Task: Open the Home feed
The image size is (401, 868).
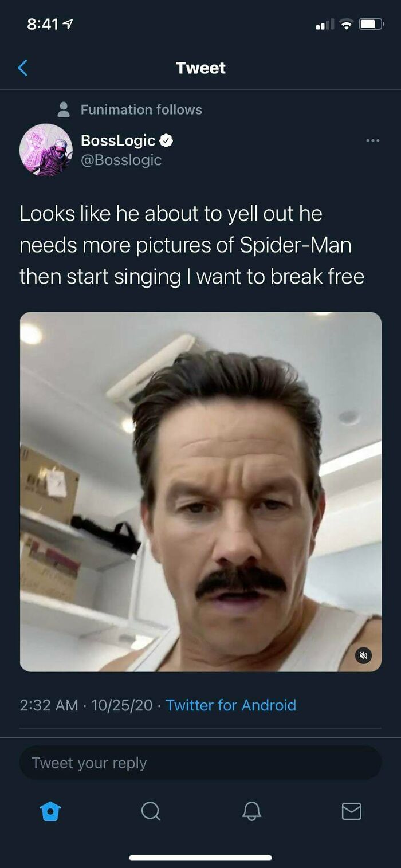Action: pyautogui.click(x=50, y=811)
